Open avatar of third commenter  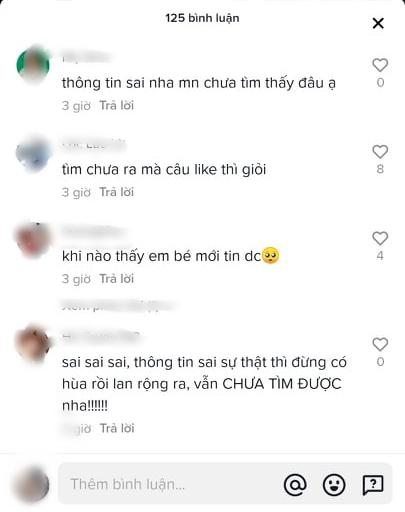(x=32, y=240)
